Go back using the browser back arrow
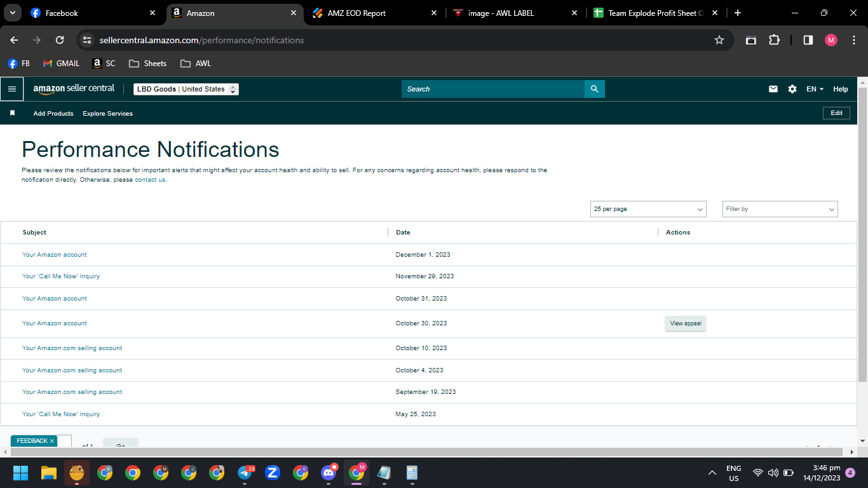The height and width of the screenshot is (488, 868). click(x=14, y=40)
